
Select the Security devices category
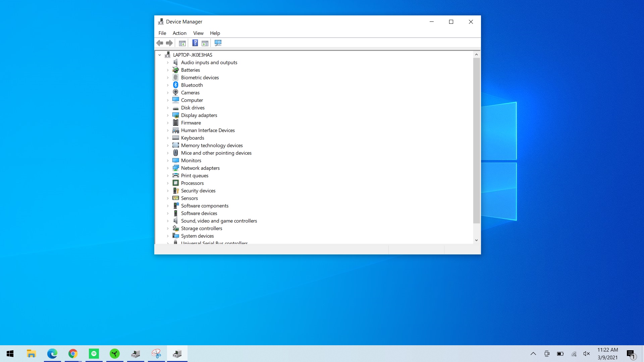[198, 190]
